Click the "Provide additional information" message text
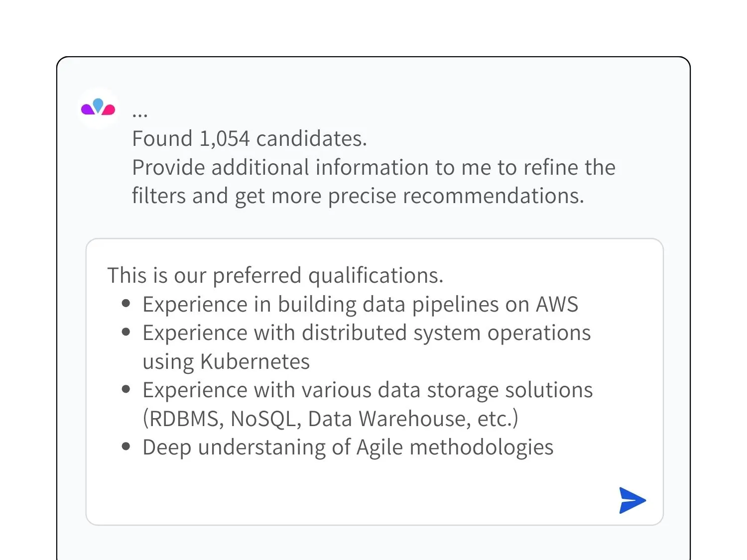Viewport: 747px width, 560px height. click(x=373, y=168)
